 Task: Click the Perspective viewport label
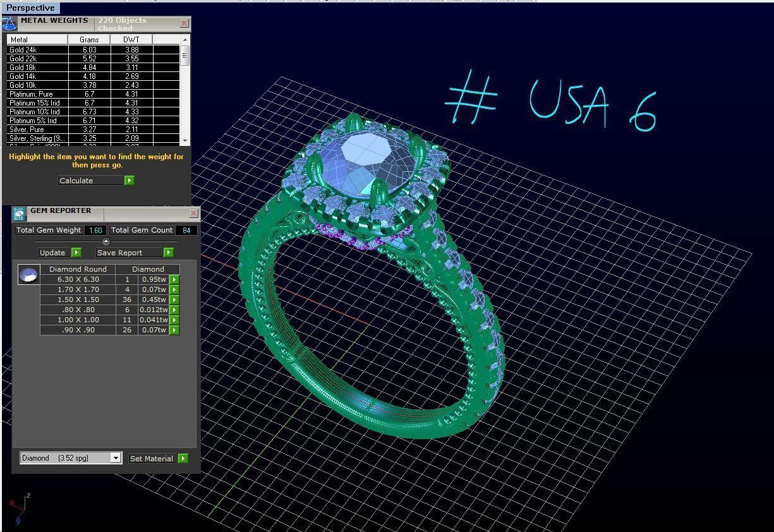click(x=30, y=8)
